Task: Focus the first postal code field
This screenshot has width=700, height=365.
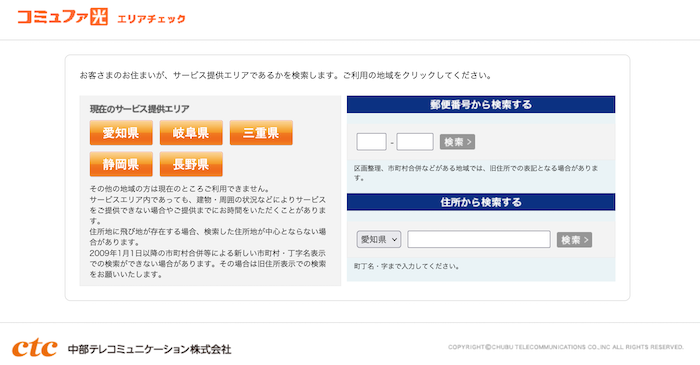Action: click(371, 142)
